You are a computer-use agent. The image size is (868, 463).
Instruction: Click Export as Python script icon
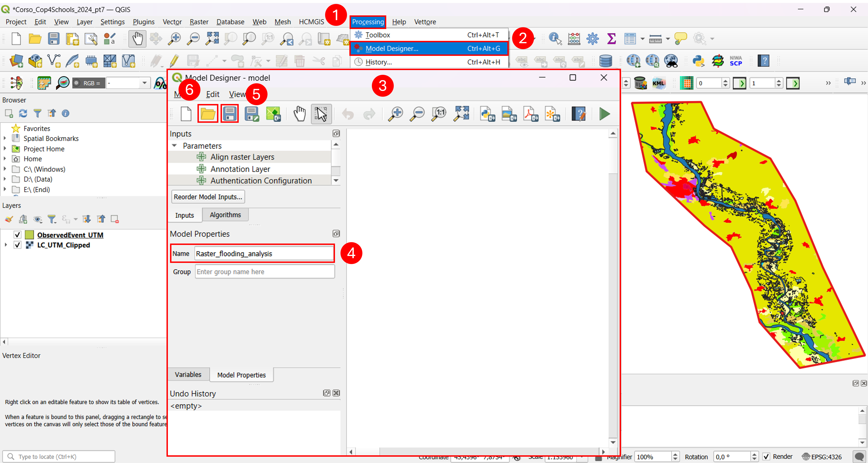pyautogui.click(x=487, y=114)
